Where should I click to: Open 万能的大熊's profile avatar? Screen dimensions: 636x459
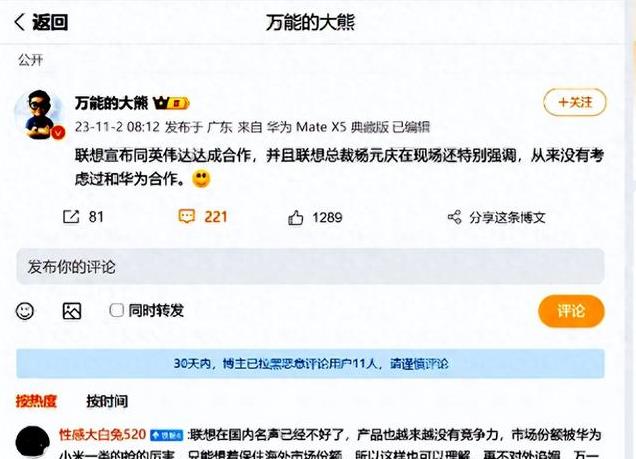pos(39,115)
